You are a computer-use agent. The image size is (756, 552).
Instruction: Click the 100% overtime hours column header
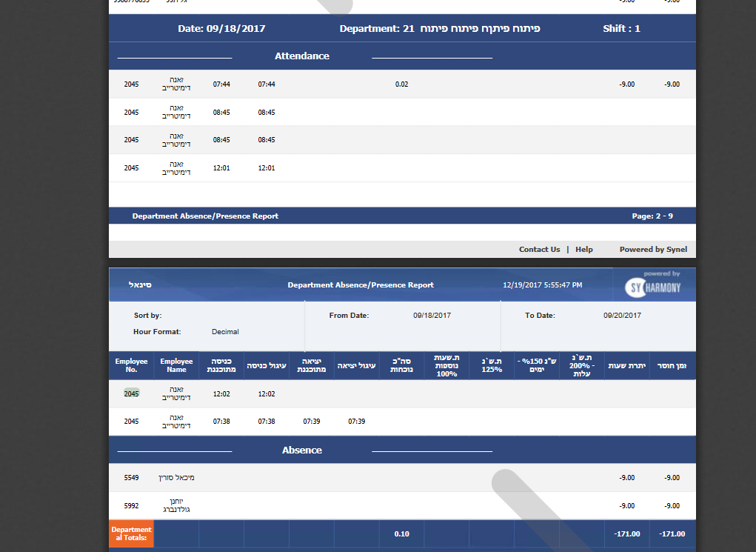coord(446,365)
